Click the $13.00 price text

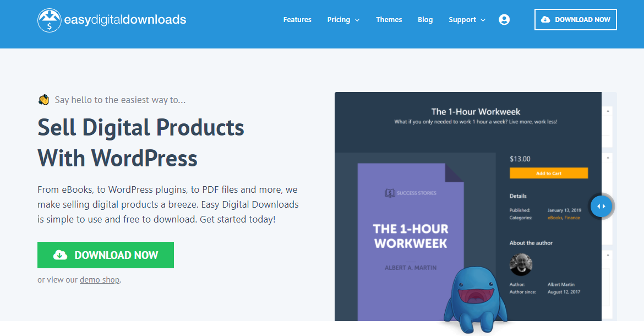pyautogui.click(x=520, y=159)
